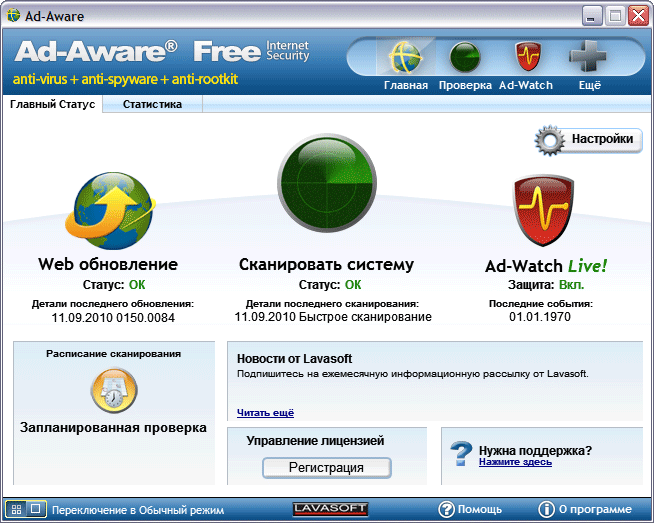Image resolution: width=654 pixels, height=523 pixels.
Task: Click the Регистрация button
Action: click(327, 468)
